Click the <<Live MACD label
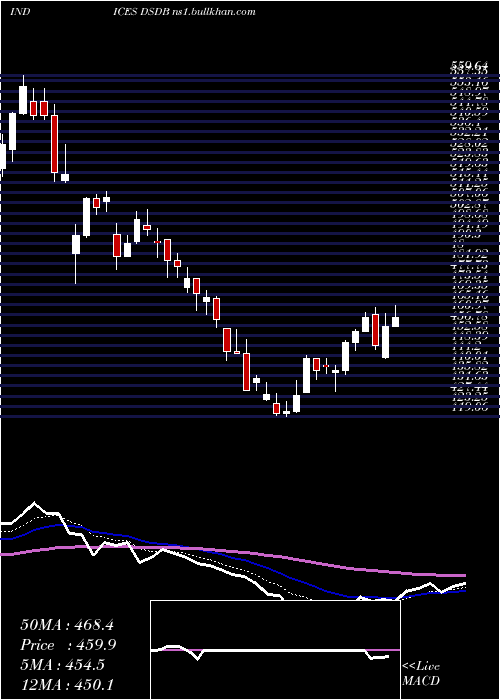Image resolution: width=500 pixels, height=700 pixels. 421,674
